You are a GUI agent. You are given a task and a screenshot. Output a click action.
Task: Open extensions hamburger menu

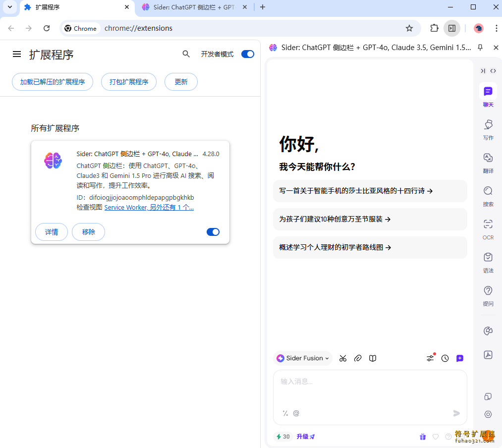[x=17, y=54]
